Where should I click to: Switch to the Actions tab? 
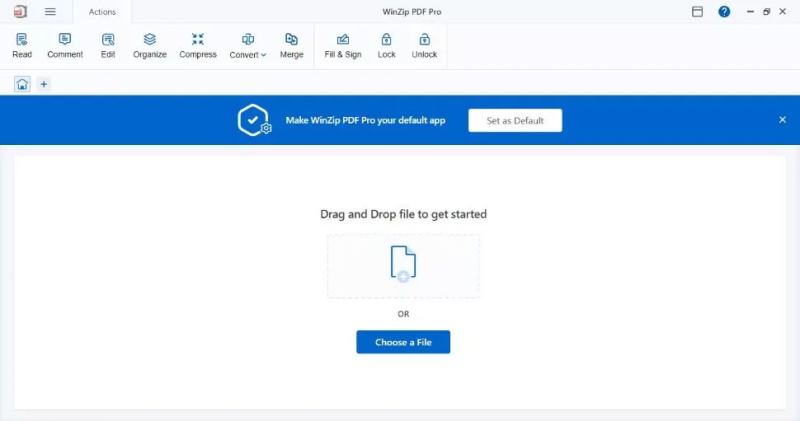point(102,12)
